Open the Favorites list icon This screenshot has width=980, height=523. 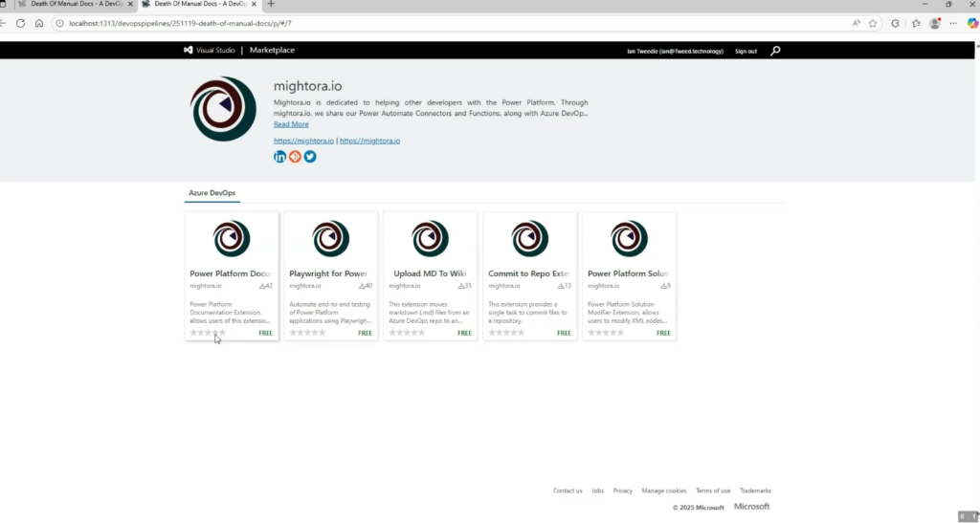tap(916, 23)
